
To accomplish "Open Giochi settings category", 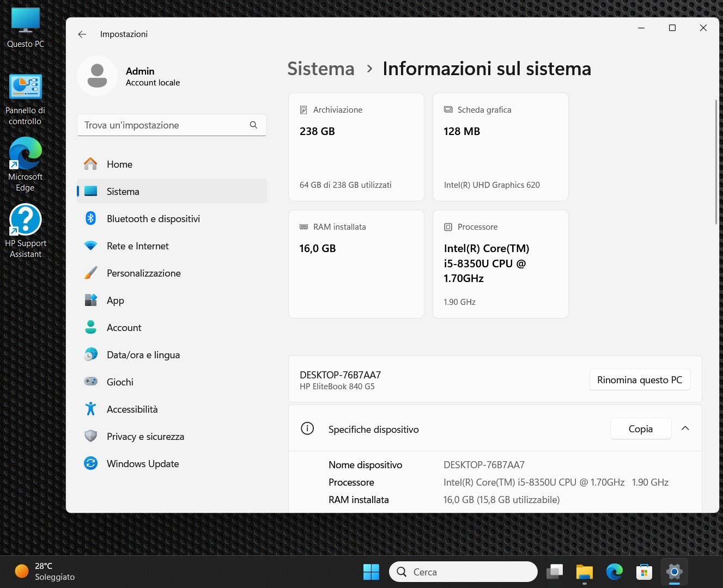I will [x=172, y=382].
